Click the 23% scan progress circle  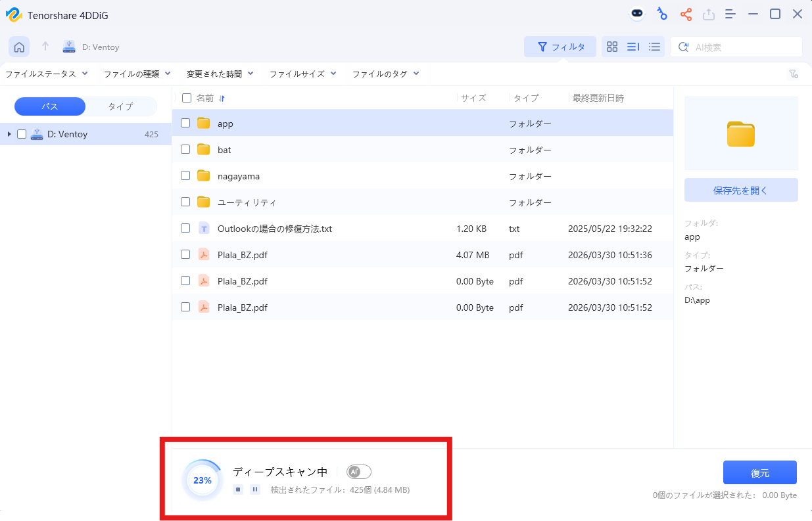point(203,480)
